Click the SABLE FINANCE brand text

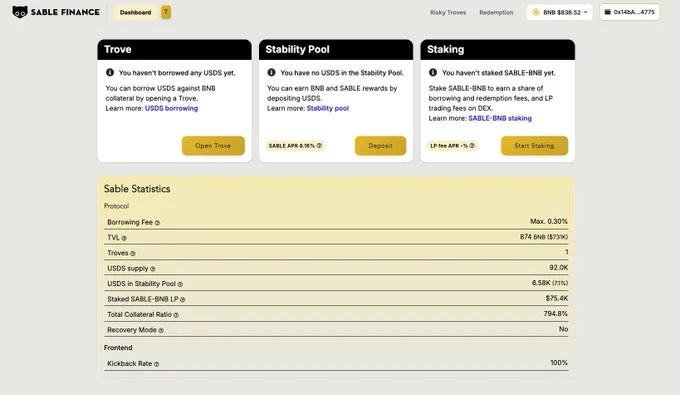pos(65,12)
